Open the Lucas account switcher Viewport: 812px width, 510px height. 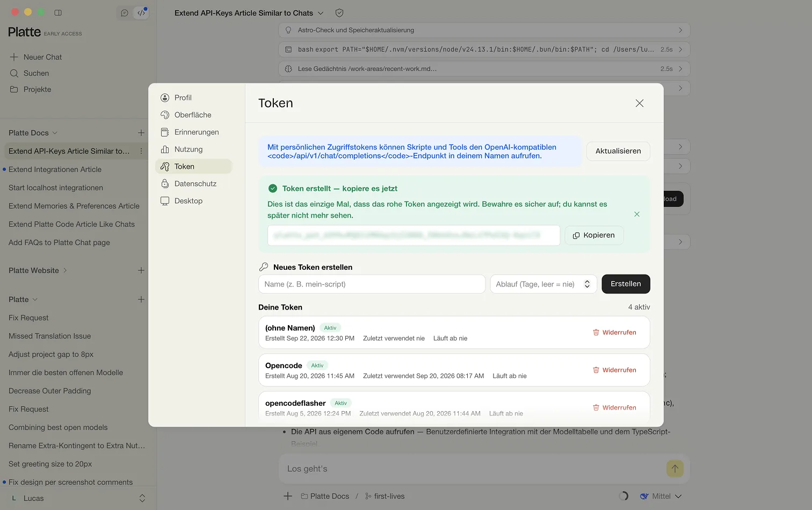tap(78, 498)
